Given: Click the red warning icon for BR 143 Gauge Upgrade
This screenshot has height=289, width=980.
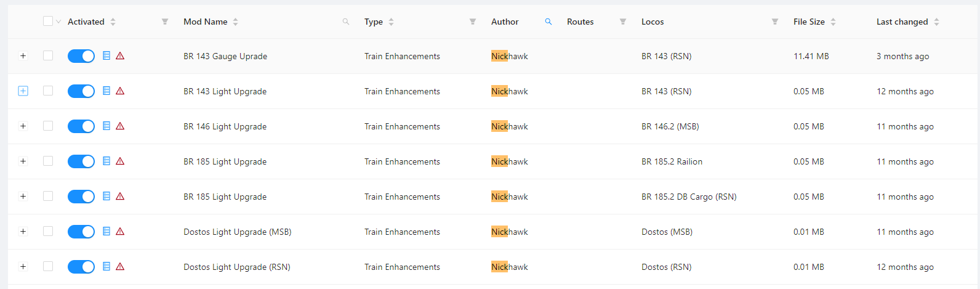Looking at the screenshot, I should coord(121,56).
